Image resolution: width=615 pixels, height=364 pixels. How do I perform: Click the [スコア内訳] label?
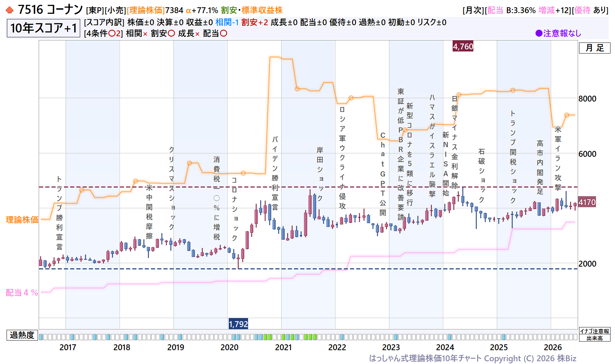[104, 22]
